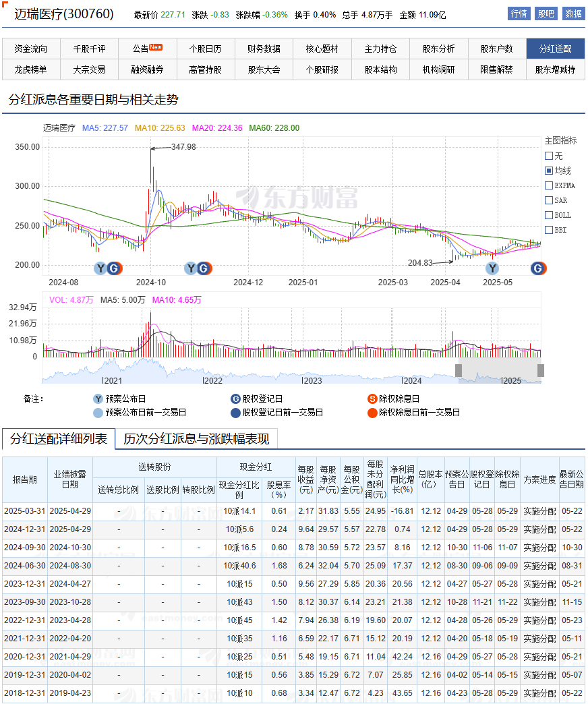Open the 股本结构 tab
Viewport: 588px width, 704px height.
(x=380, y=69)
